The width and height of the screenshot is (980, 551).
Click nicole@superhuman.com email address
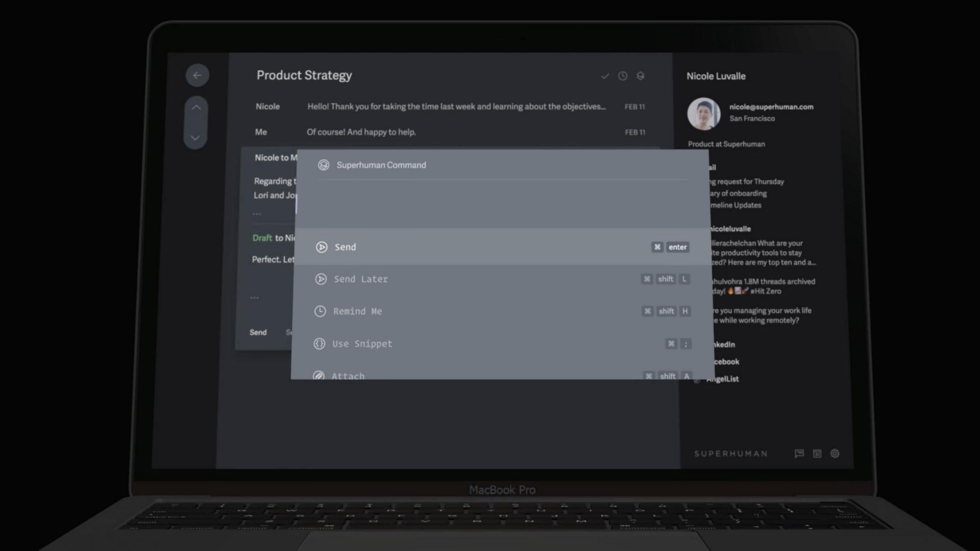pyautogui.click(x=771, y=107)
